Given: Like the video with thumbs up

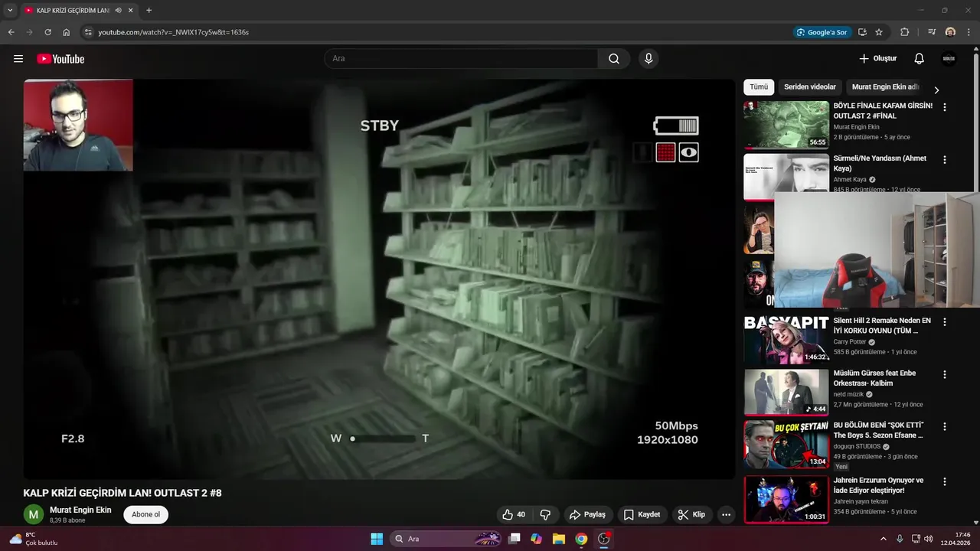Looking at the screenshot, I should pyautogui.click(x=514, y=515).
